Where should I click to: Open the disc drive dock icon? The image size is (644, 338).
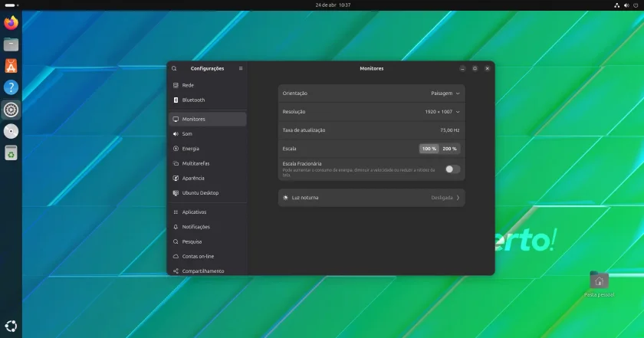pyautogui.click(x=11, y=131)
